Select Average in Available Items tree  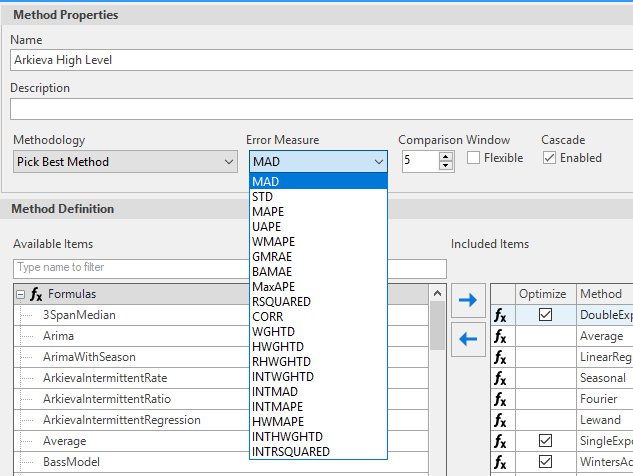pos(65,441)
